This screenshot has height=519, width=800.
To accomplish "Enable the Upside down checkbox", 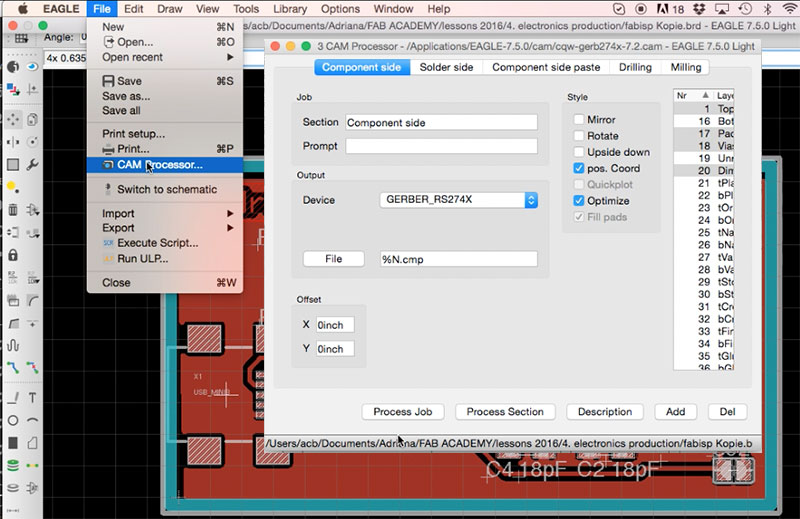I will [579, 152].
